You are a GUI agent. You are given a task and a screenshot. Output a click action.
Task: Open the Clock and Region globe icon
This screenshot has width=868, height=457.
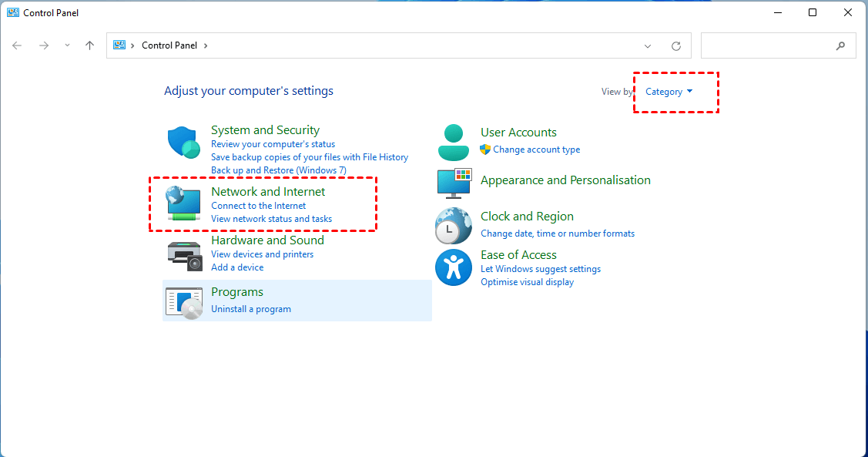pyautogui.click(x=454, y=226)
